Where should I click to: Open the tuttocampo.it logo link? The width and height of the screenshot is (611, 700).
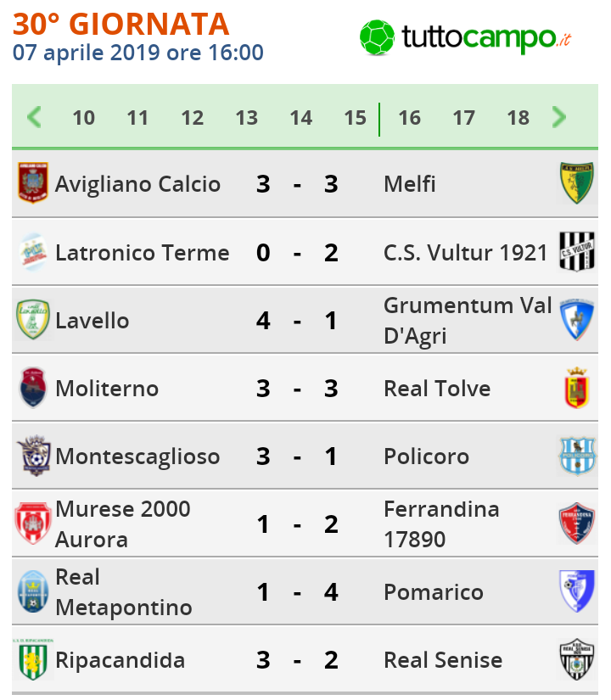(465, 37)
